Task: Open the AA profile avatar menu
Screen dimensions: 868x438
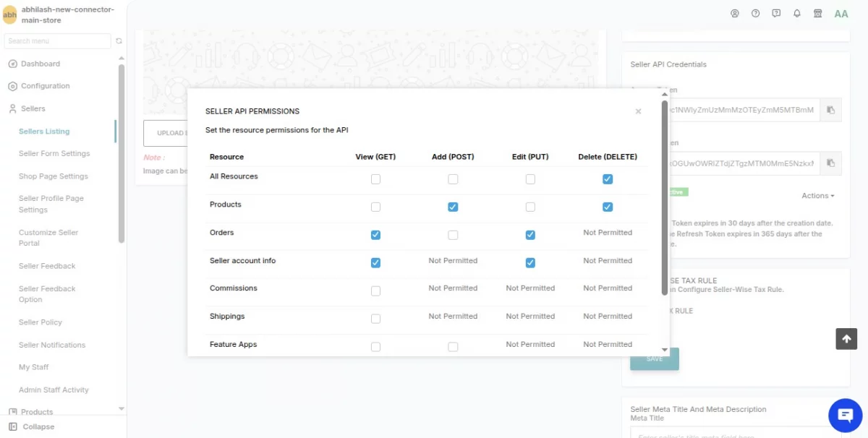Action: 841,14
